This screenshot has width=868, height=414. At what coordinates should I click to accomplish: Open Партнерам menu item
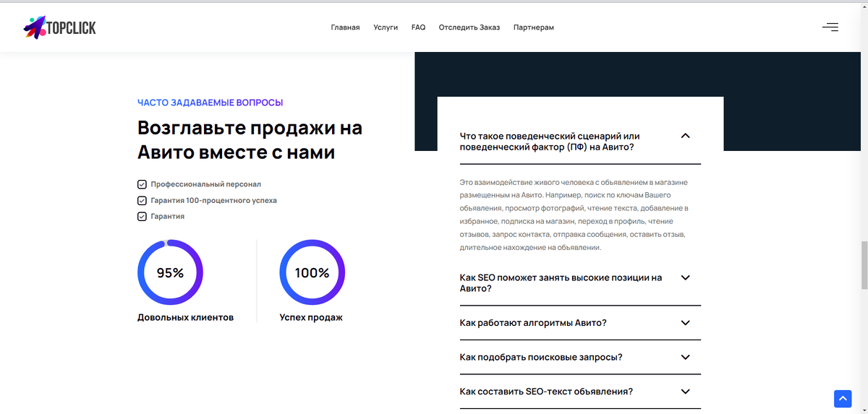coord(534,27)
